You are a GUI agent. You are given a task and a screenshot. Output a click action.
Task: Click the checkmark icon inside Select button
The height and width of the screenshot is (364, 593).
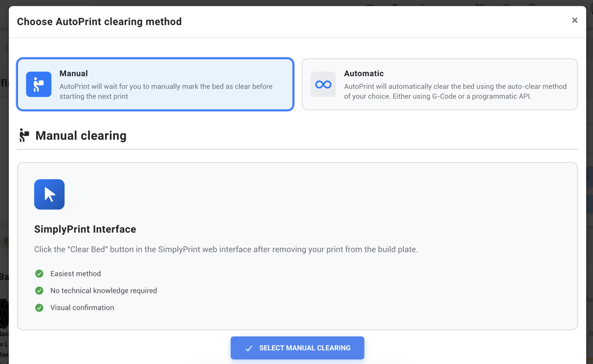pos(249,348)
